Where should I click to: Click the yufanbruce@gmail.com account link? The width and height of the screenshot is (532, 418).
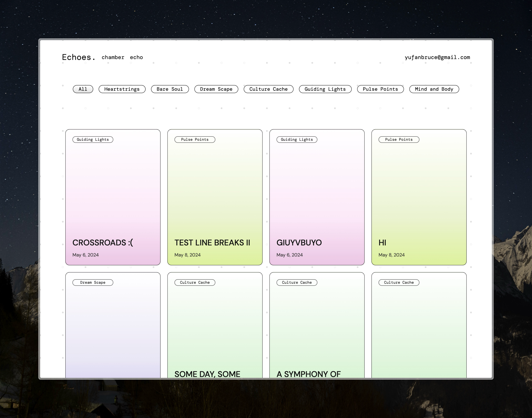[x=437, y=57]
